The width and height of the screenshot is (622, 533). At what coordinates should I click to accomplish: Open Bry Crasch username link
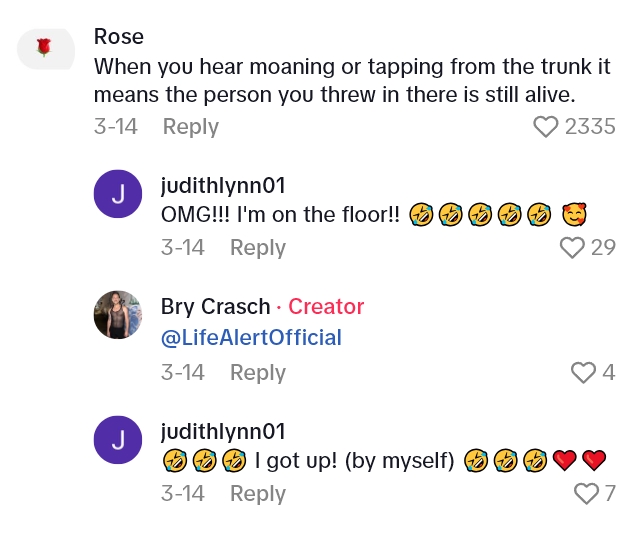[x=215, y=307]
